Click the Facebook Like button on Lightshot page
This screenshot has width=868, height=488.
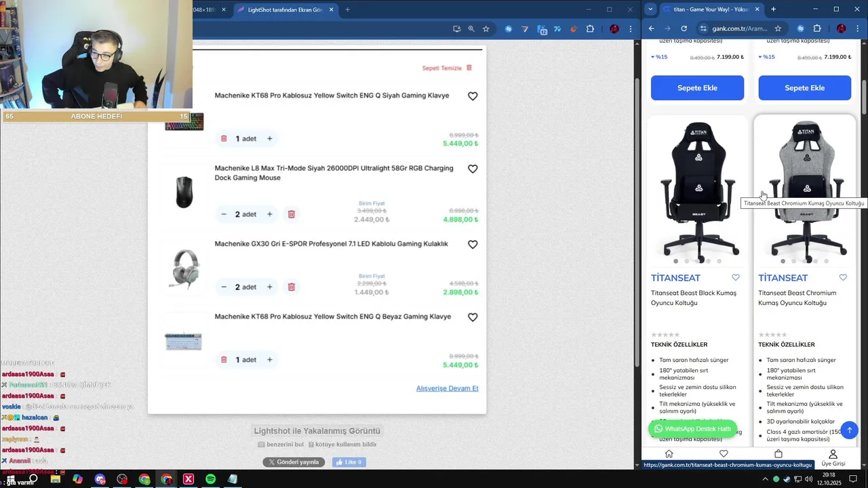point(351,462)
